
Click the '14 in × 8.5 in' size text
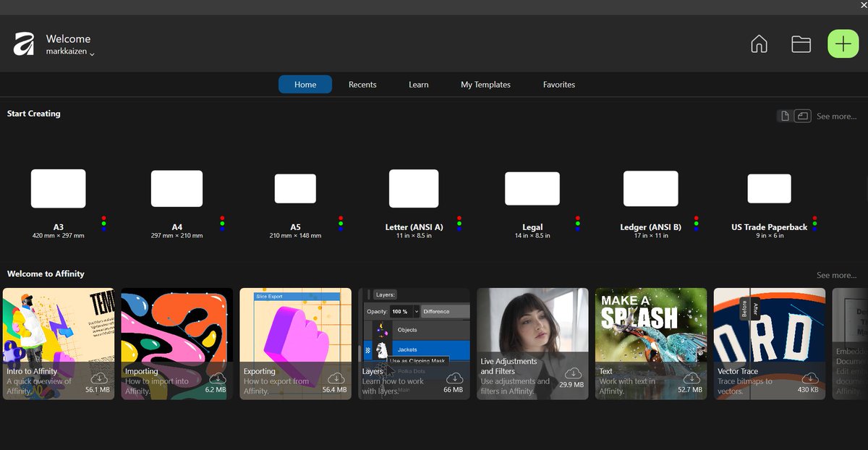pos(532,236)
